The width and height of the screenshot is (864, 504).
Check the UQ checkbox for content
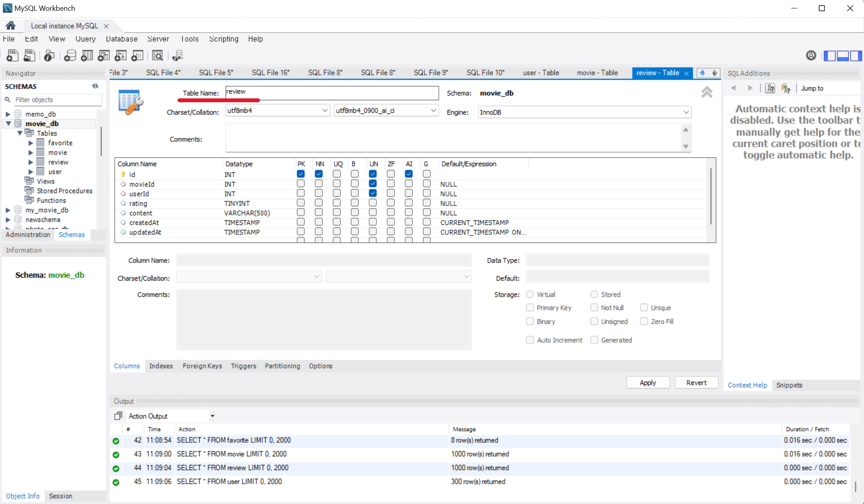click(x=337, y=212)
